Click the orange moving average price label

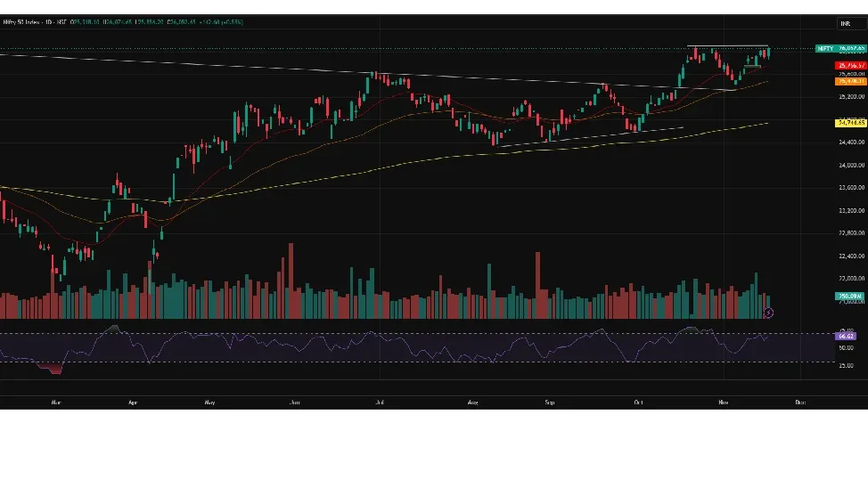[850, 81]
